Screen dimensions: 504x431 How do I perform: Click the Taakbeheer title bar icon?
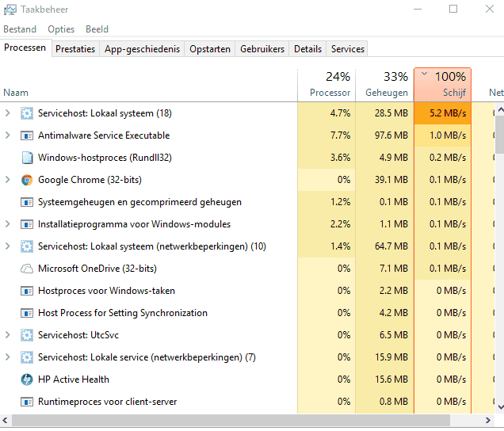pos(10,10)
